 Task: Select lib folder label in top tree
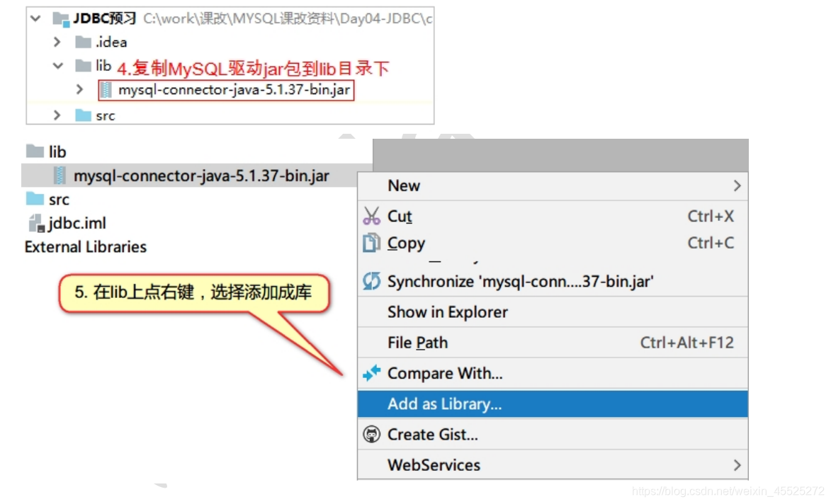pyautogui.click(x=103, y=66)
